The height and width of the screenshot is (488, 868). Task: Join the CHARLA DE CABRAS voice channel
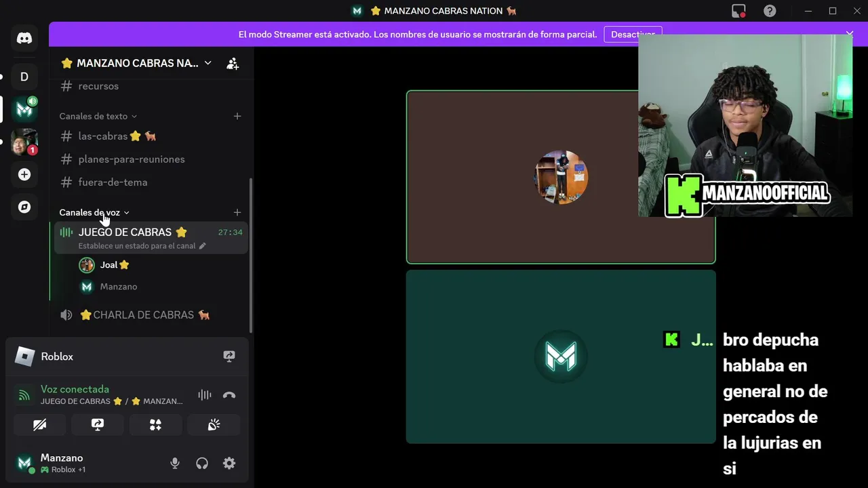(151, 315)
